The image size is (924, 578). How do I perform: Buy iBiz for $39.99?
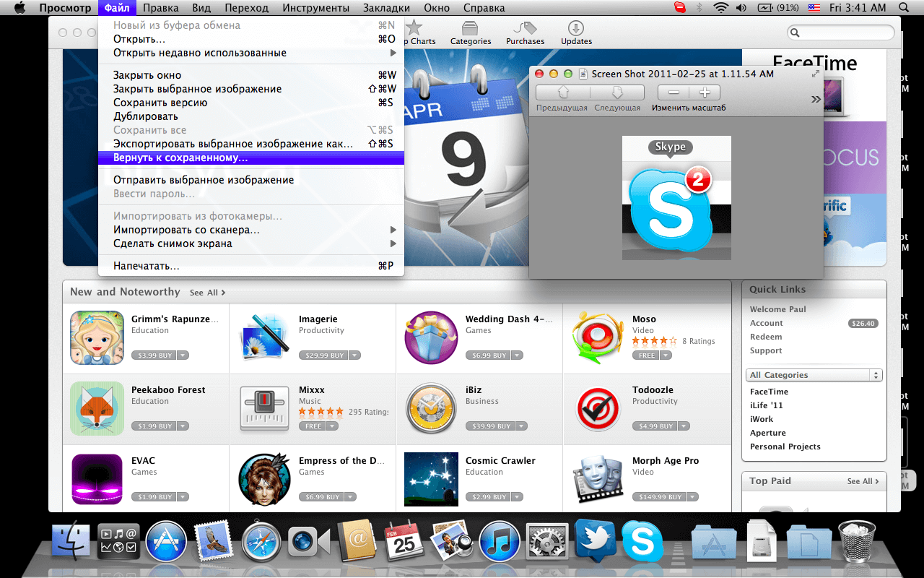(489, 426)
